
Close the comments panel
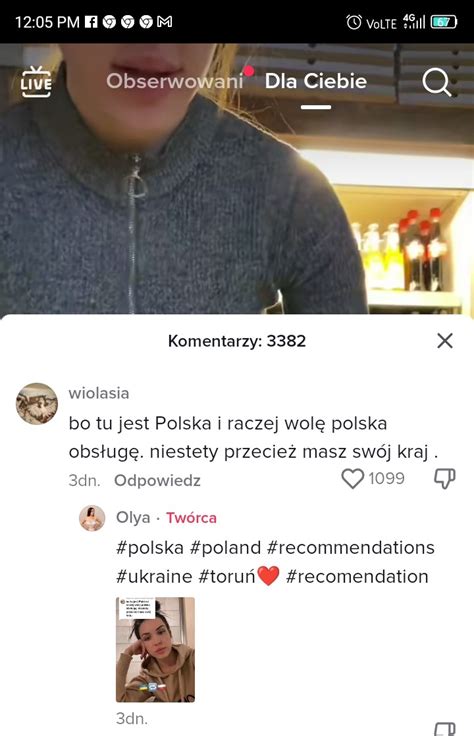[444, 341]
